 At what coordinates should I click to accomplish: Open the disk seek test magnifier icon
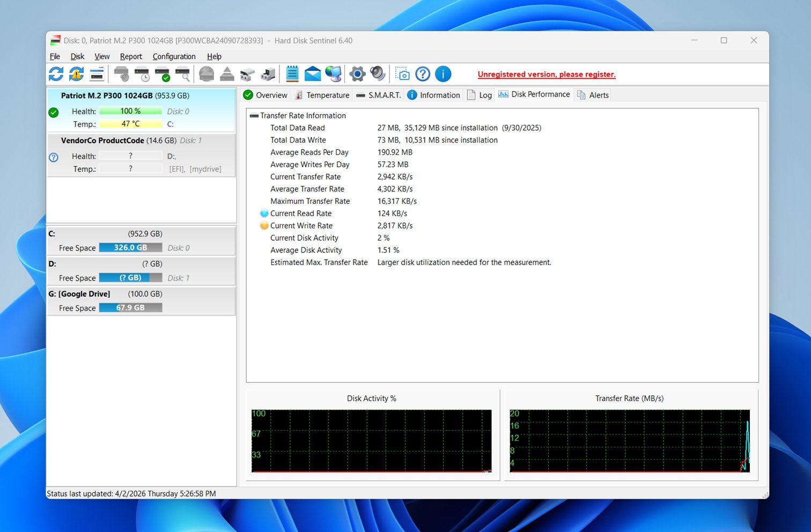182,74
